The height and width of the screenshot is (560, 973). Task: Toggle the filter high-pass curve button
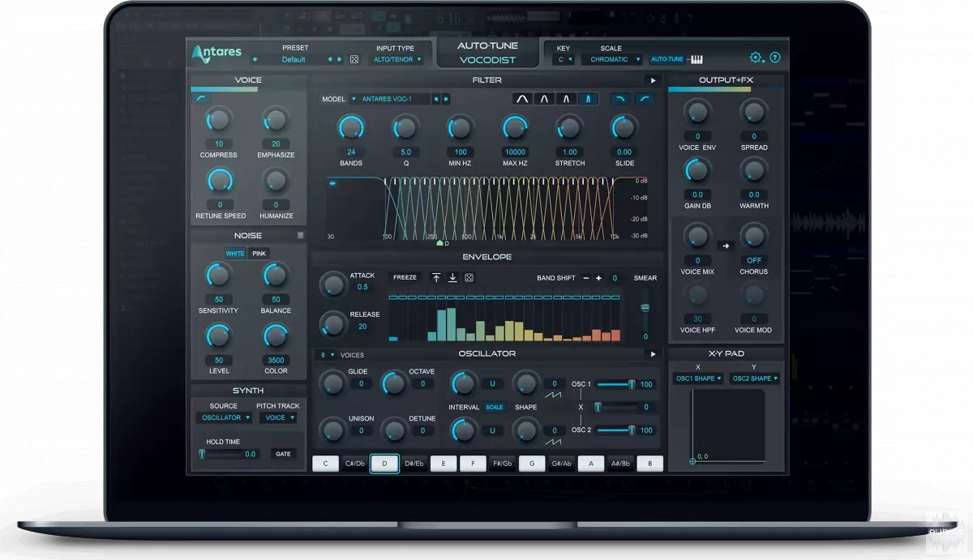pyautogui.click(x=645, y=99)
